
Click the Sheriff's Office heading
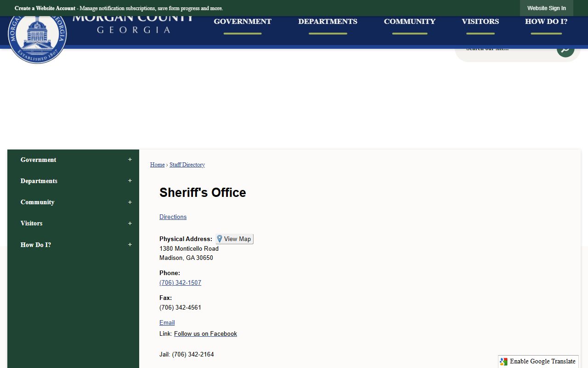pyautogui.click(x=203, y=192)
